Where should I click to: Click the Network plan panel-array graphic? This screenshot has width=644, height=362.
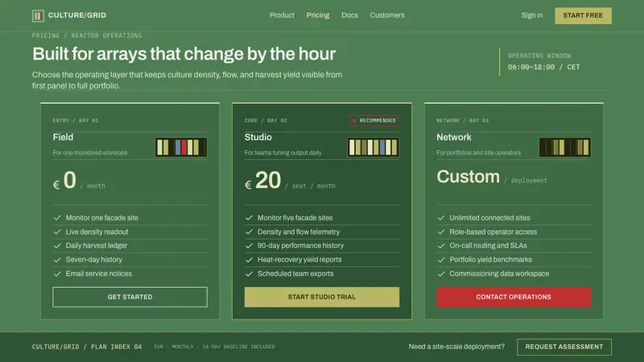[565, 147]
